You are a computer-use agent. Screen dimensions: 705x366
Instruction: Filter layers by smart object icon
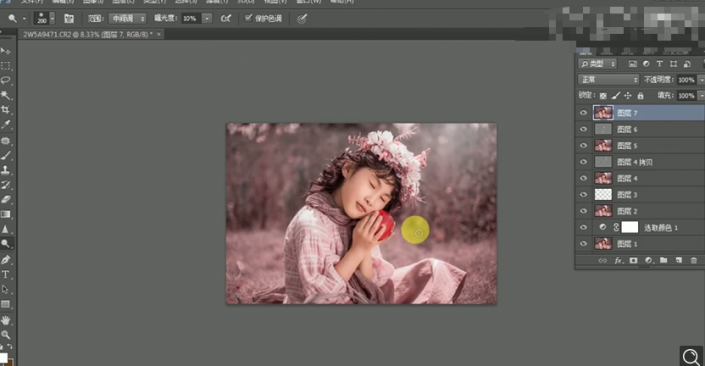(x=687, y=64)
